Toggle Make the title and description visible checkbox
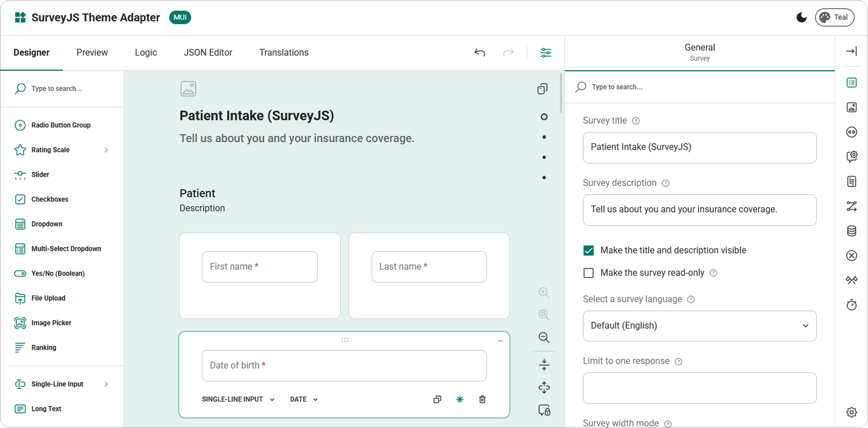 click(589, 251)
